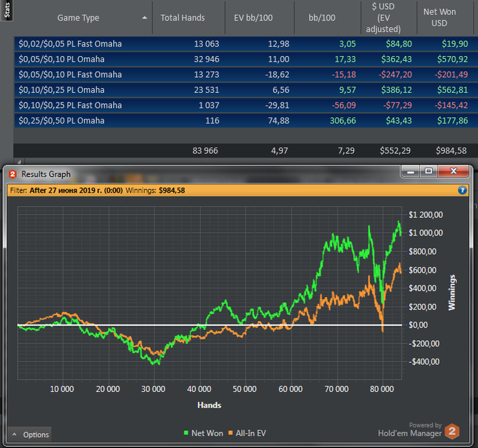
Task: Click the $570,92 Net Won cell
Action: (x=452, y=59)
